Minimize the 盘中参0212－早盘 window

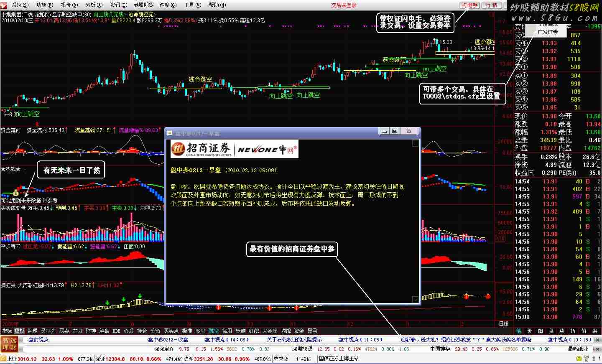coord(384,131)
